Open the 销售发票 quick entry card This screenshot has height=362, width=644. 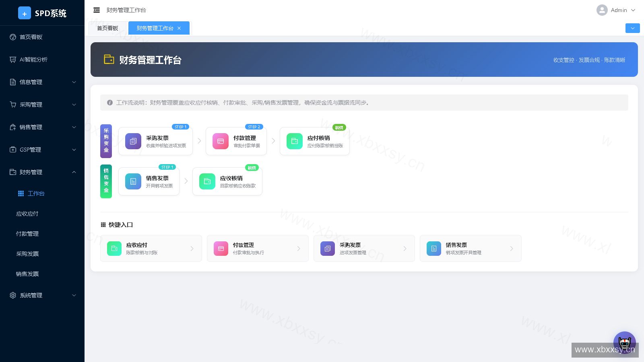pyautogui.click(x=471, y=249)
